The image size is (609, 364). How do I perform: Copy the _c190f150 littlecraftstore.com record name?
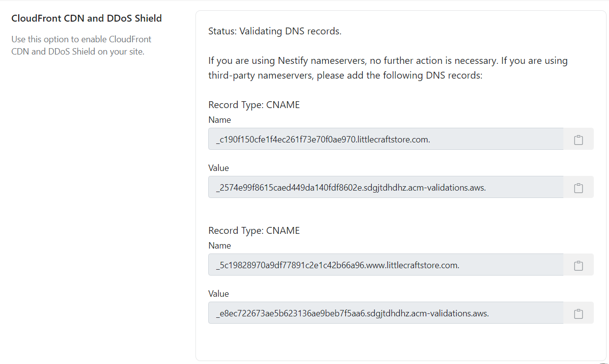579,139
